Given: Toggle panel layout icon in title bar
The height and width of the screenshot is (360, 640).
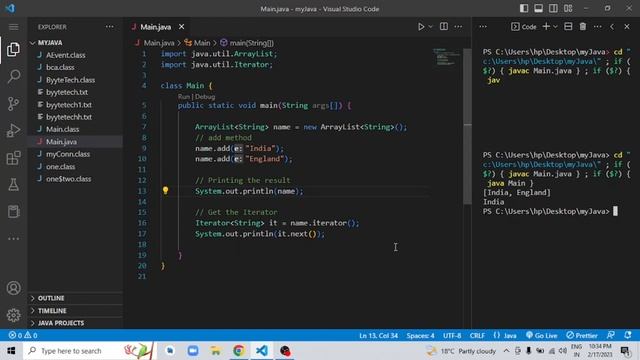Looking at the screenshot, I should (539, 9).
